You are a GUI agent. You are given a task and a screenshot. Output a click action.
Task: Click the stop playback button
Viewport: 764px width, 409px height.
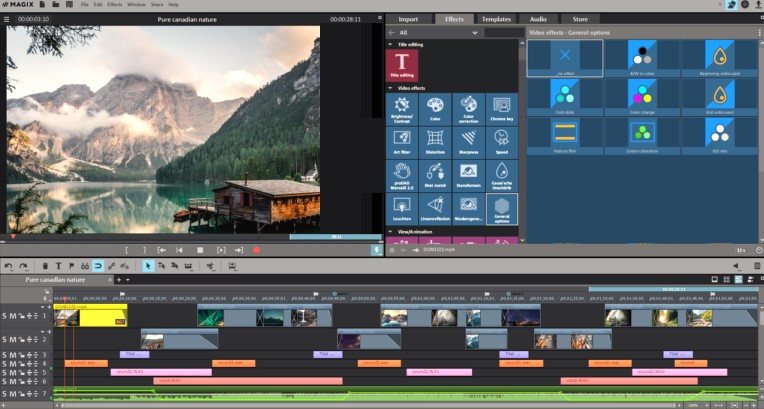click(200, 250)
